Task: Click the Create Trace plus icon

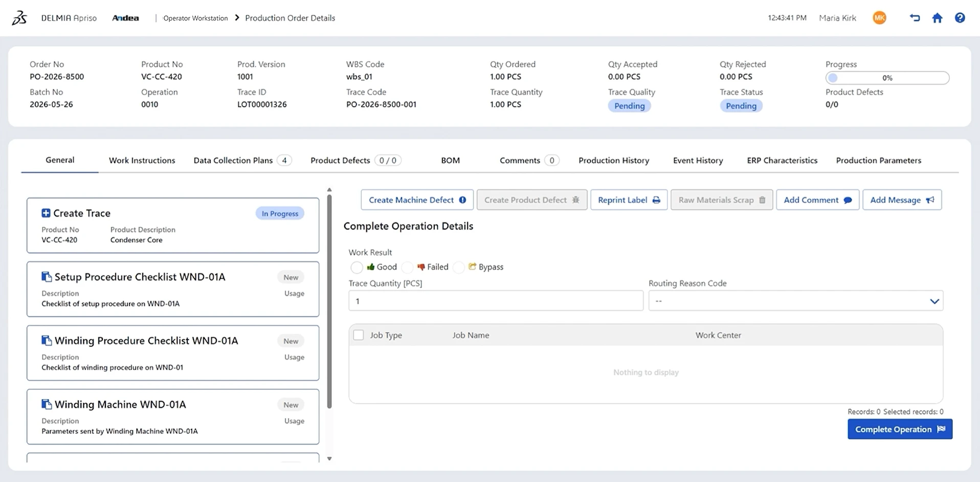Action: 46,213
